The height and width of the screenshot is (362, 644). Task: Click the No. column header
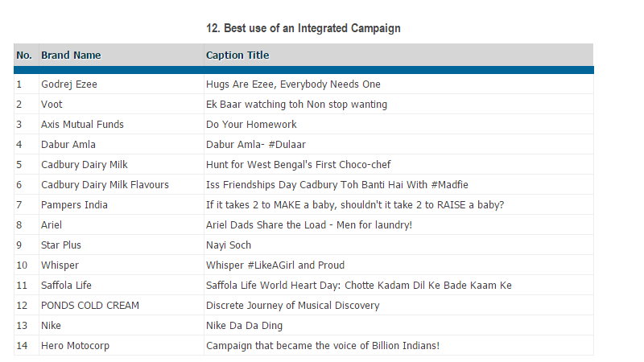tap(24, 56)
